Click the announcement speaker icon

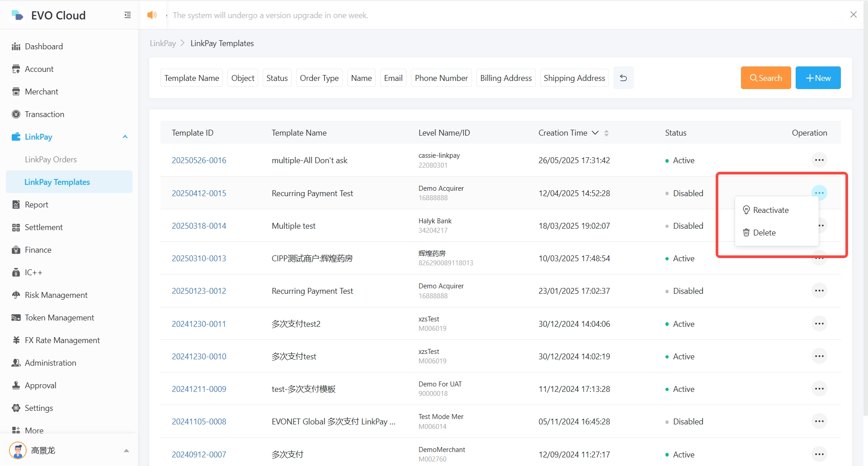point(152,15)
